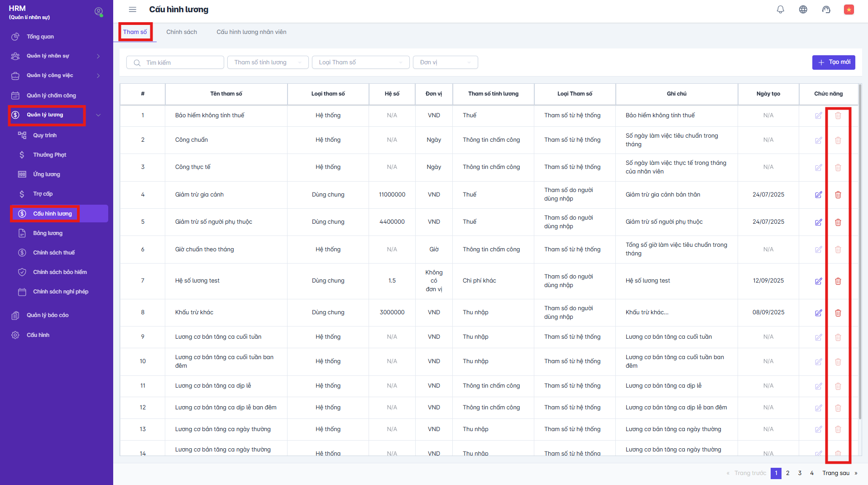Viewport: 868px width, 485px height.
Task: Open the Đơn vị filter dropdown
Action: point(445,62)
